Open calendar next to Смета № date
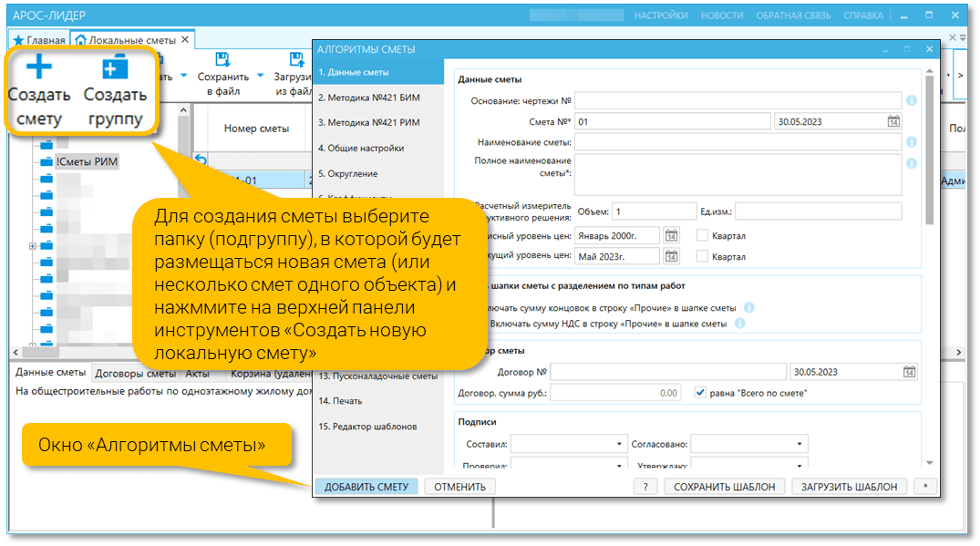The width and height of the screenshot is (980, 546). 893,121
